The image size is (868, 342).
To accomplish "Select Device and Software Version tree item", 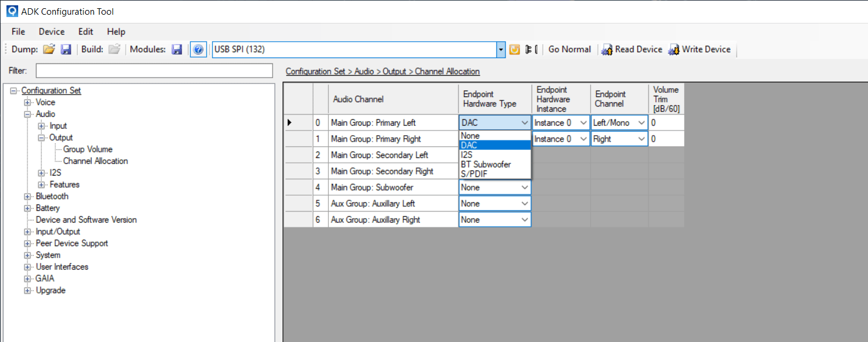I will [x=86, y=220].
